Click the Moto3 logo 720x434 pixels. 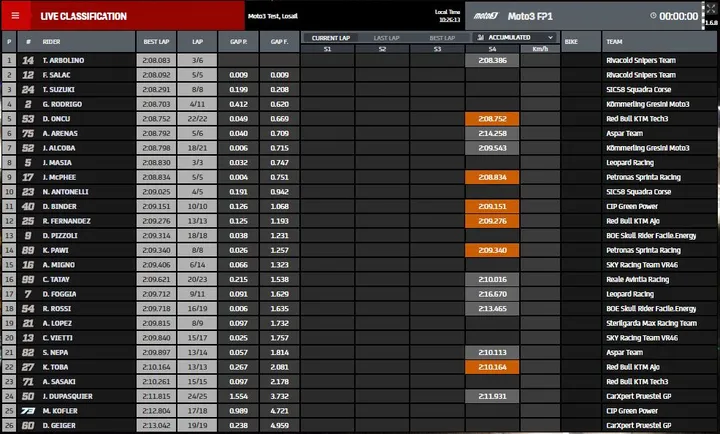[x=485, y=16]
